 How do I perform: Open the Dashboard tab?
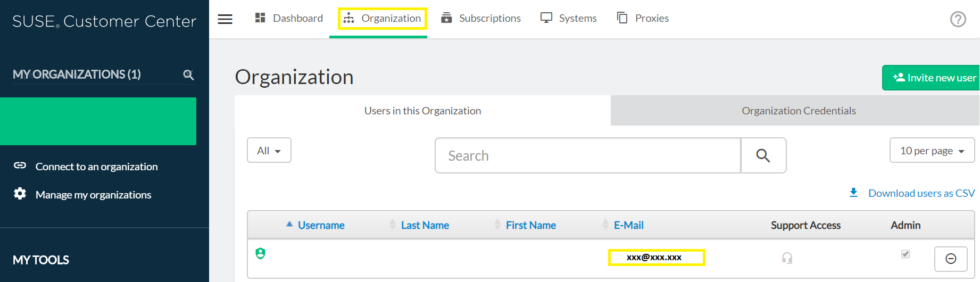click(x=289, y=18)
